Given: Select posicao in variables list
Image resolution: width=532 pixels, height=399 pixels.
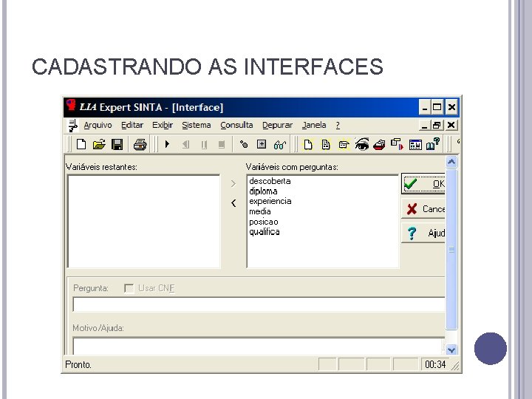Looking at the screenshot, I should tap(264, 222).
